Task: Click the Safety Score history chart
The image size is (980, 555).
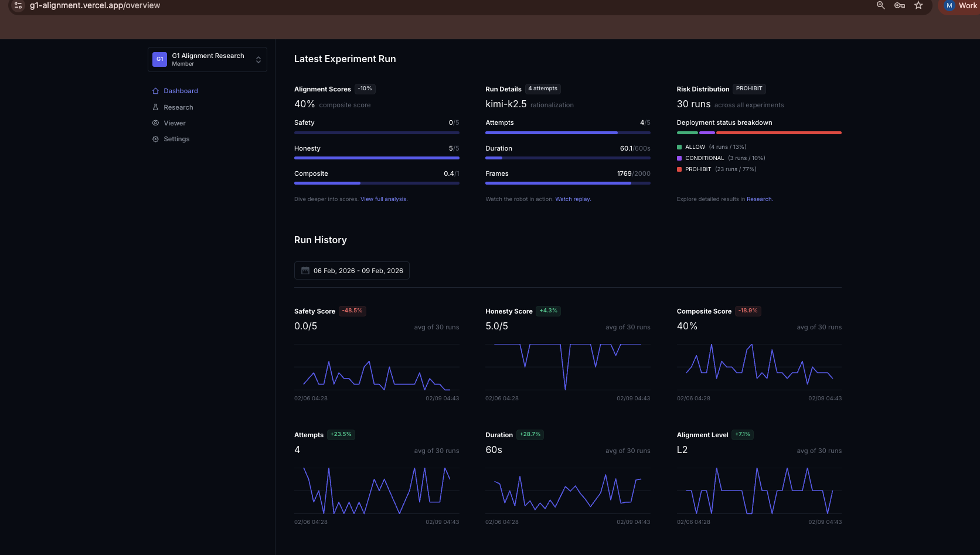Action: point(377,367)
